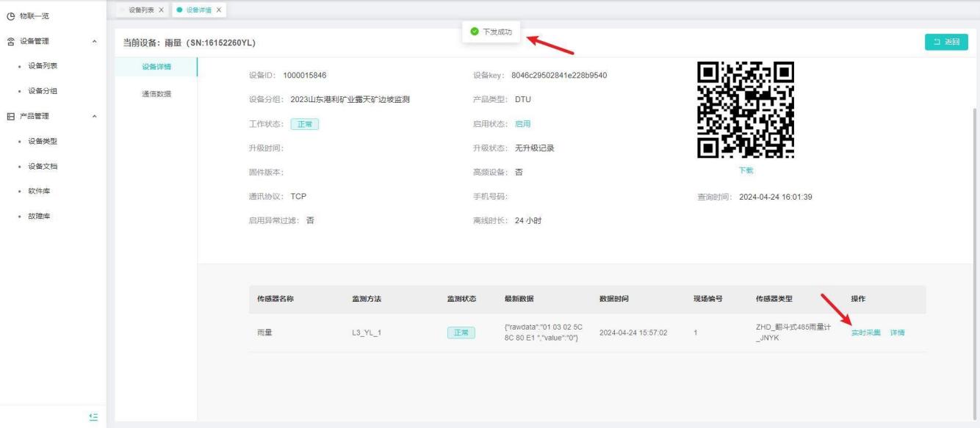Screen dimensions: 980x428
Task: Open the 通信数据 side tab
Action: (x=156, y=94)
